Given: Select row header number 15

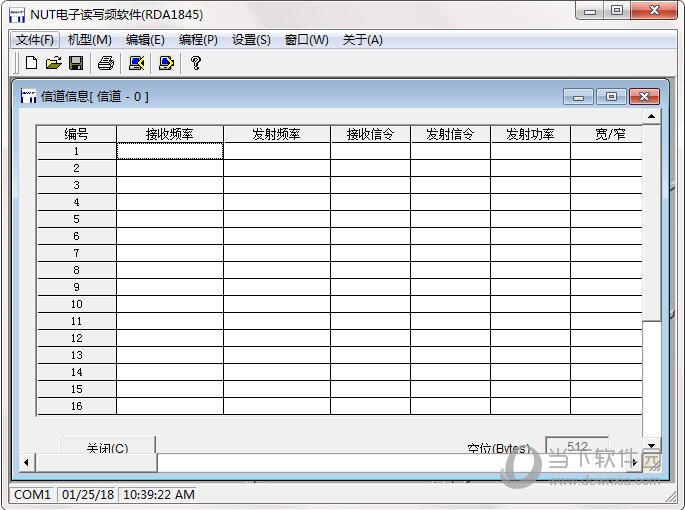Looking at the screenshot, I should click(x=76, y=389).
